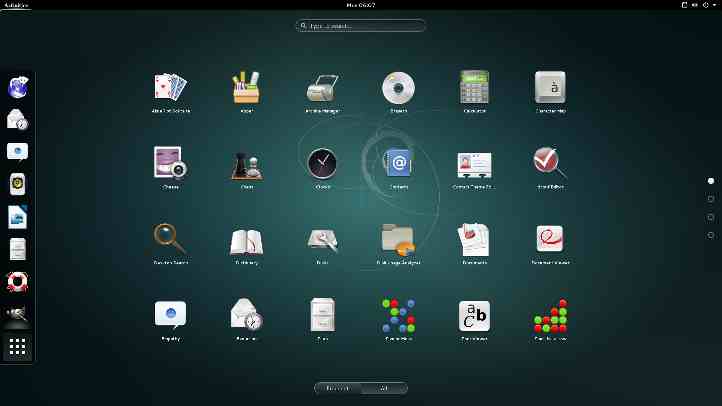Screen dimensions: 722x406
Task: Open the Clocks application
Action: 322,164
